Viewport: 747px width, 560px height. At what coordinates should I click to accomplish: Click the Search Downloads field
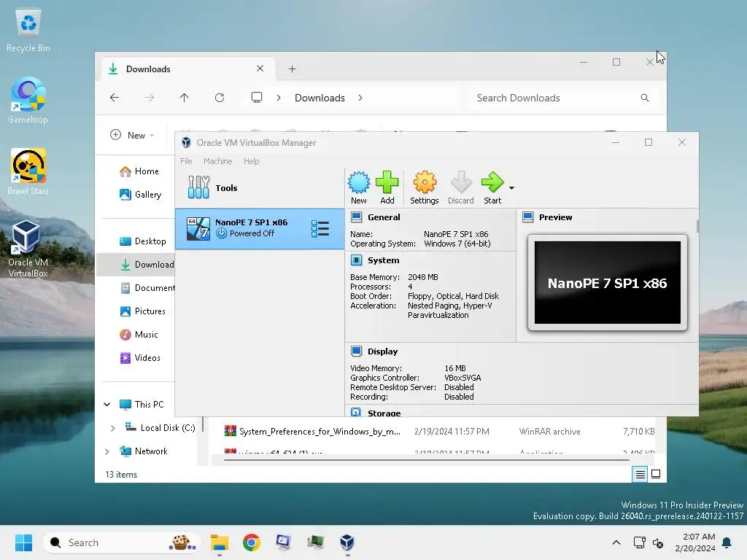click(x=563, y=98)
